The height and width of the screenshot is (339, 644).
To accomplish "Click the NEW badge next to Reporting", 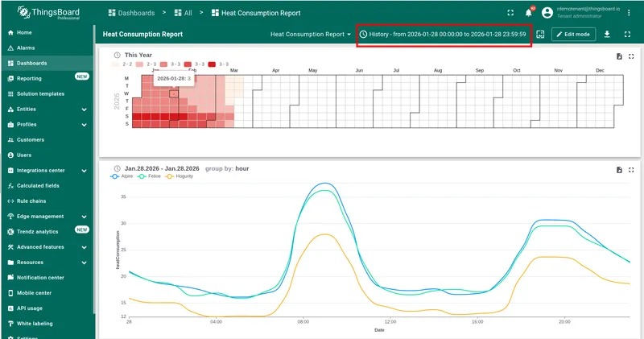I will tap(82, 76).
